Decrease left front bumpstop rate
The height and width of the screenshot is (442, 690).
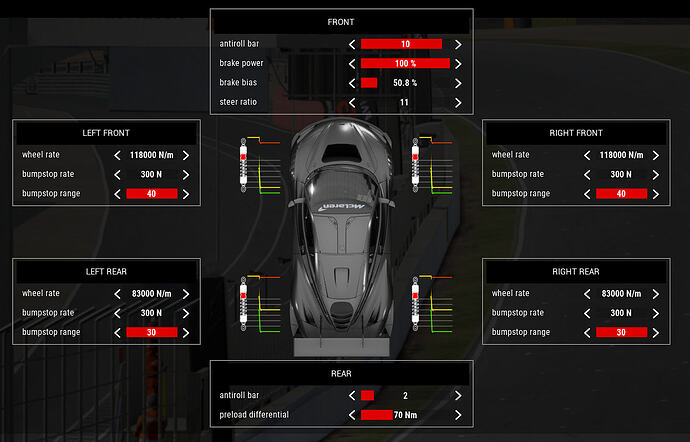coord(117,175)
